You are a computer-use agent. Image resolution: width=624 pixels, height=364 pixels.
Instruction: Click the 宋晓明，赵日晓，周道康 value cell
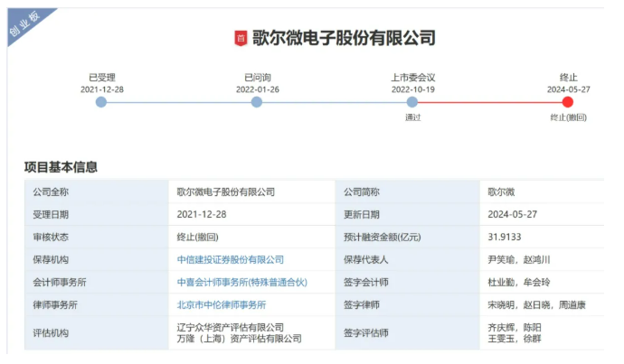pos(542,305)
